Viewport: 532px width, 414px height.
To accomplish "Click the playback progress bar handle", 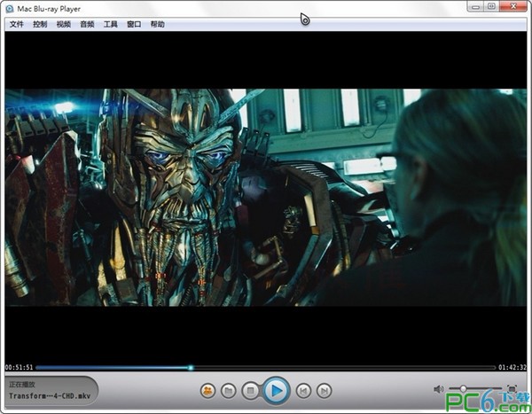I will [191, 367].
